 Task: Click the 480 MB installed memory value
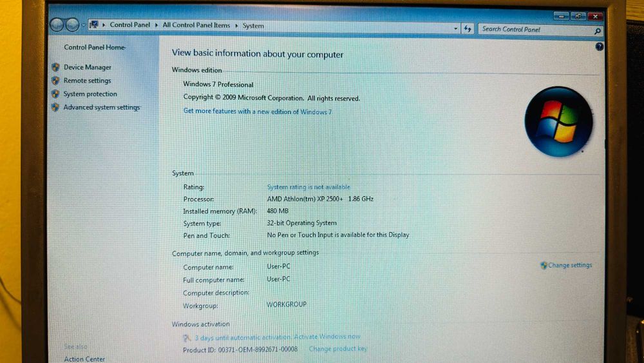pyautogui.click(x=278, y=211)
